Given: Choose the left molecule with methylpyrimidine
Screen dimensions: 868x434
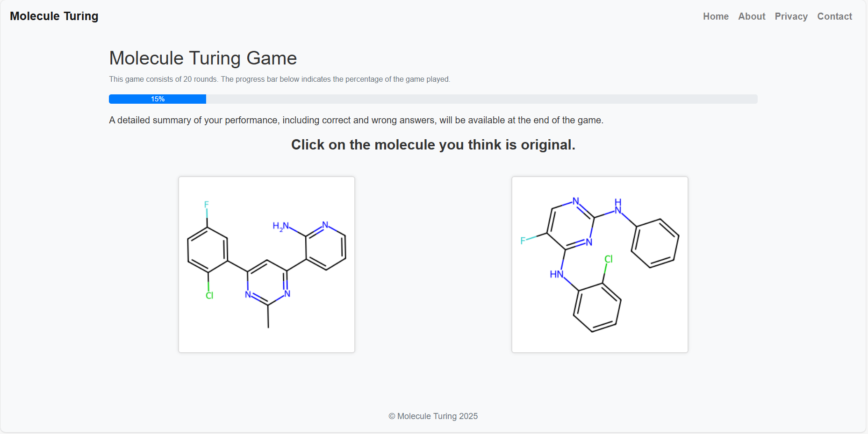Looking at the screenshot, I should tap(266, 264).
